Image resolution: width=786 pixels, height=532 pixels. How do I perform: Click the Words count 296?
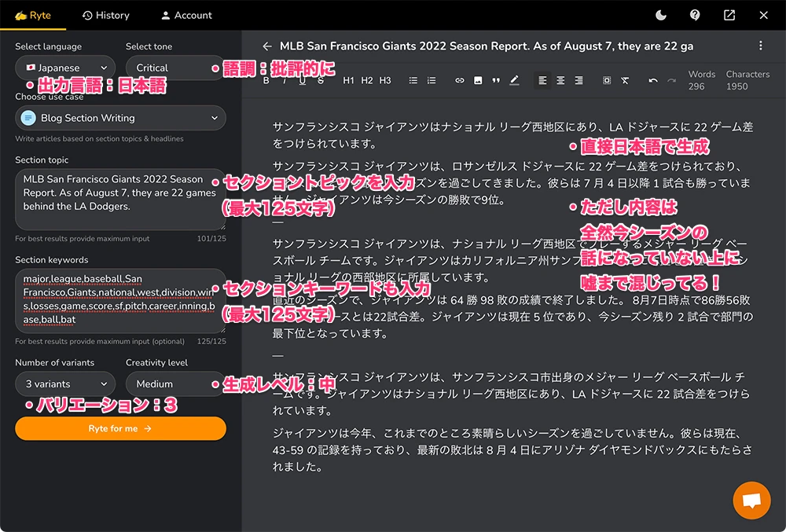pyautogui.click(x=696, y=86)
